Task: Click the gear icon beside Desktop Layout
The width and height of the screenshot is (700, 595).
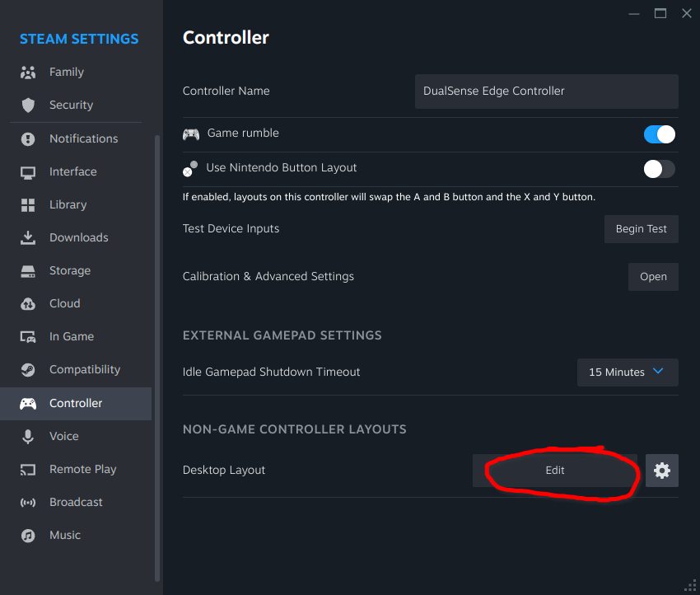Action: [x=662, y=470]
